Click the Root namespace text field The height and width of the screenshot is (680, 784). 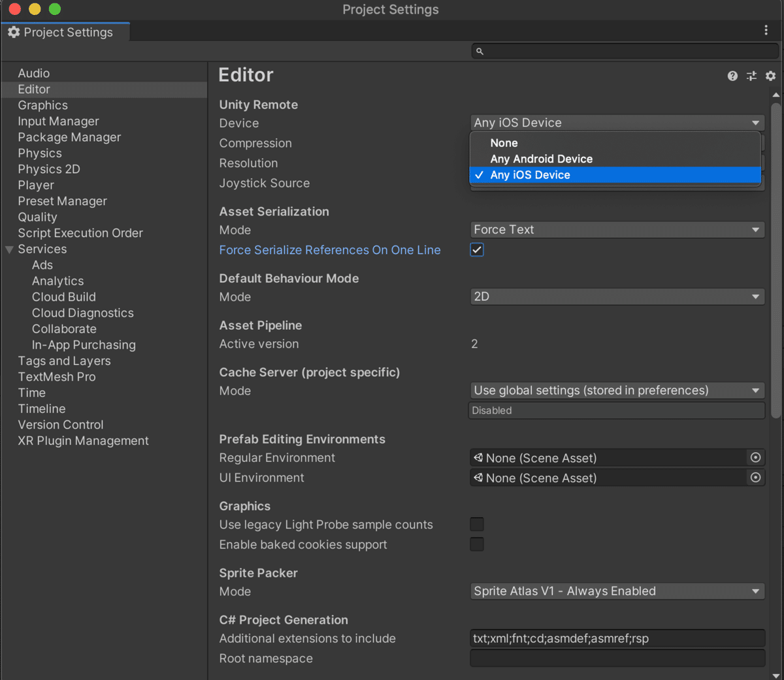pyautogui.click(x=617, y=658)
